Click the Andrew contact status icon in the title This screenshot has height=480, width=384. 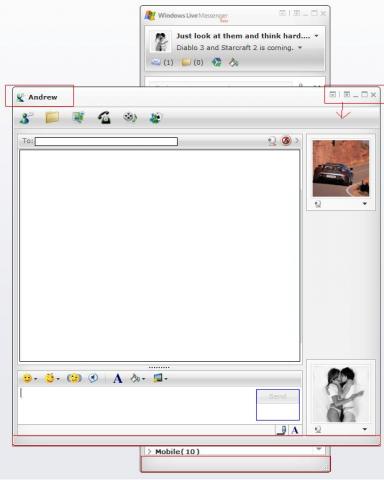[x=20, y=97]
